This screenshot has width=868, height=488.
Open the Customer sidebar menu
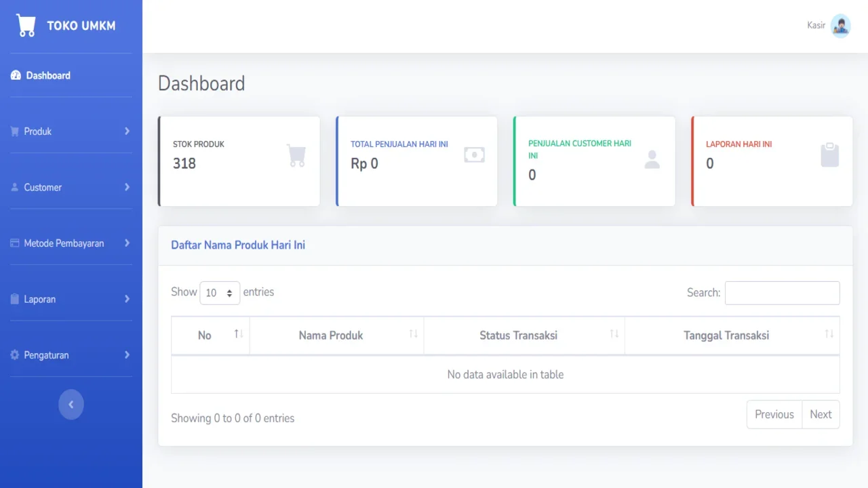[x=43, y=187]
